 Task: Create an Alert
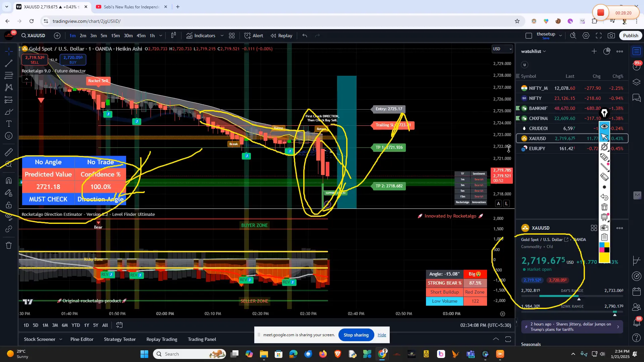254,36
